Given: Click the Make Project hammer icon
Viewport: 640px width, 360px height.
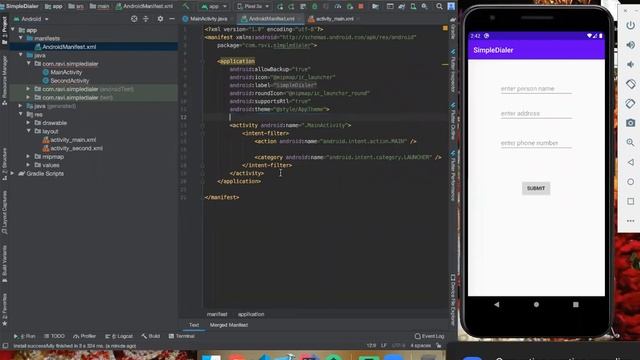Looking at the screenshot, I should pos(186,6).
